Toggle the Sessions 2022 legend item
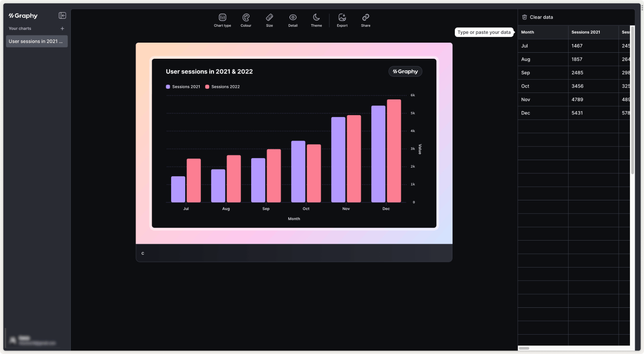Viewport: 644px width, 354px height. click(x=222, y=87)
